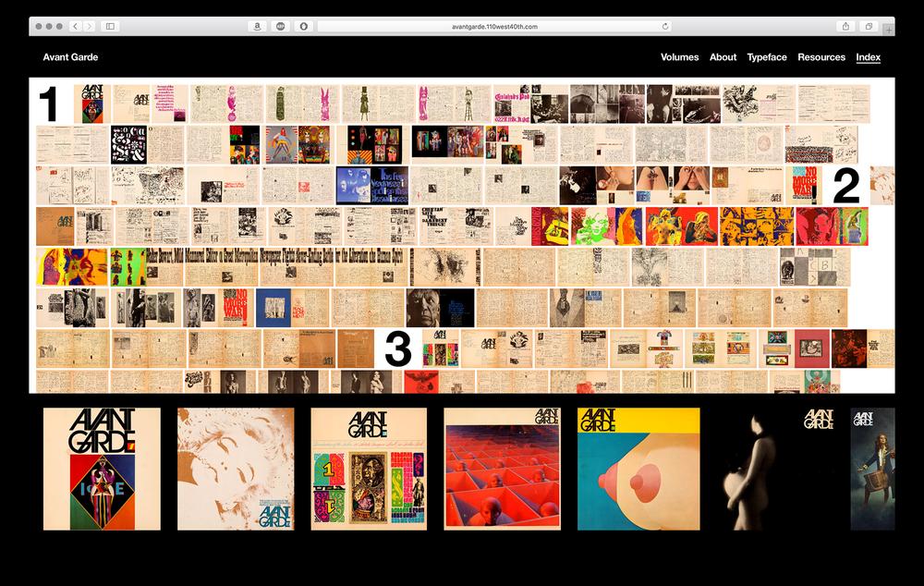Open the Typeface page
Viewport: 924px width, 586px height.
pyautogui.click(x=767, y=57)
